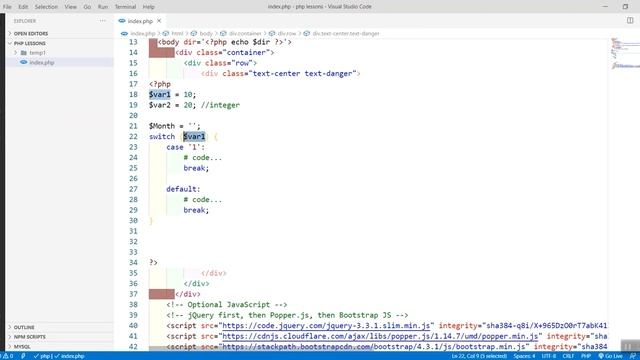Image resolution: width=640 pixels, height=360 pixels.
Task: Click the '<?php' opening tag on line 17
Action: (x=160, y=84)
